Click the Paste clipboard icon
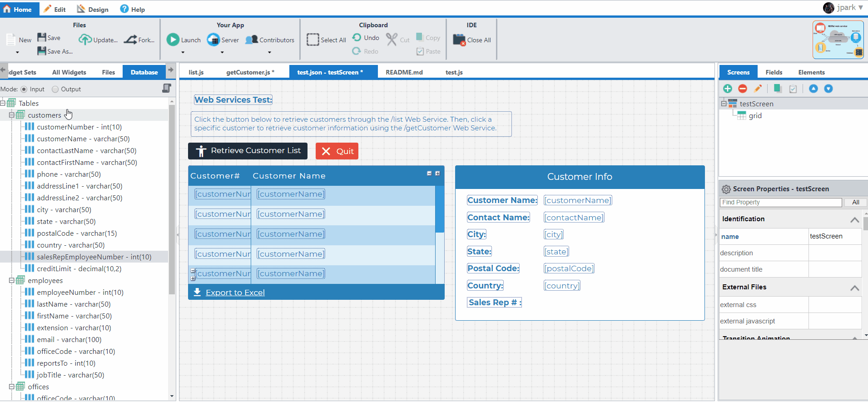The image size is (868, 402). [x=420, y=51]
